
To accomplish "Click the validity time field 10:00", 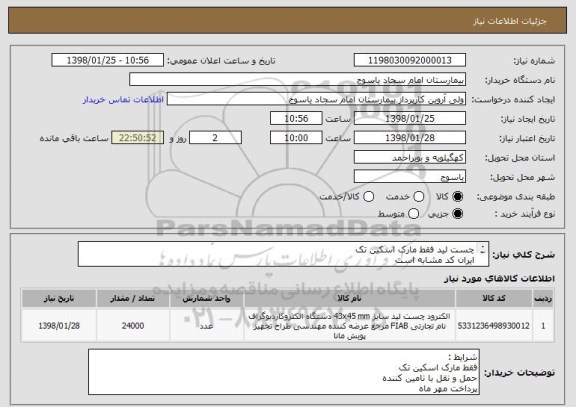I will point(296,138).
